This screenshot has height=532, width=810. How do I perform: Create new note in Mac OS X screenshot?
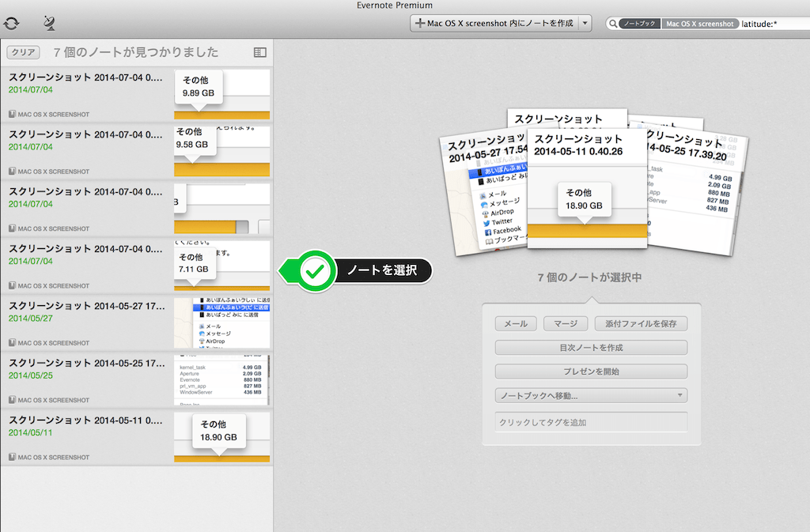[x=495, y=23]
